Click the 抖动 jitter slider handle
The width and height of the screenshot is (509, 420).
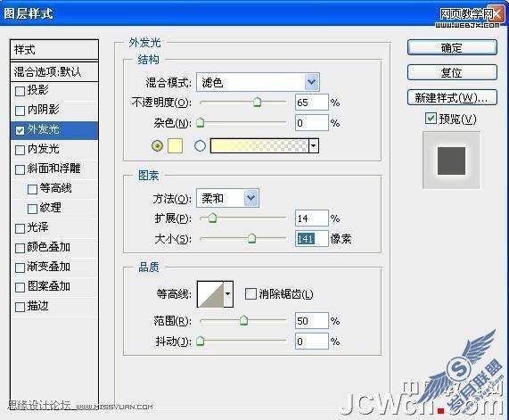pyautogui.click(x=201, y=341)
